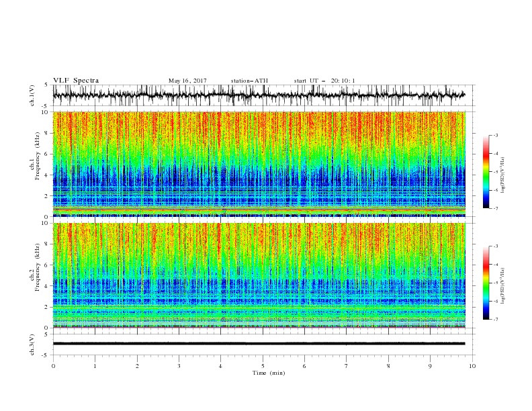Click the time axis tick label "4"
The image size is (532, 411).
(x=220, y=366)
